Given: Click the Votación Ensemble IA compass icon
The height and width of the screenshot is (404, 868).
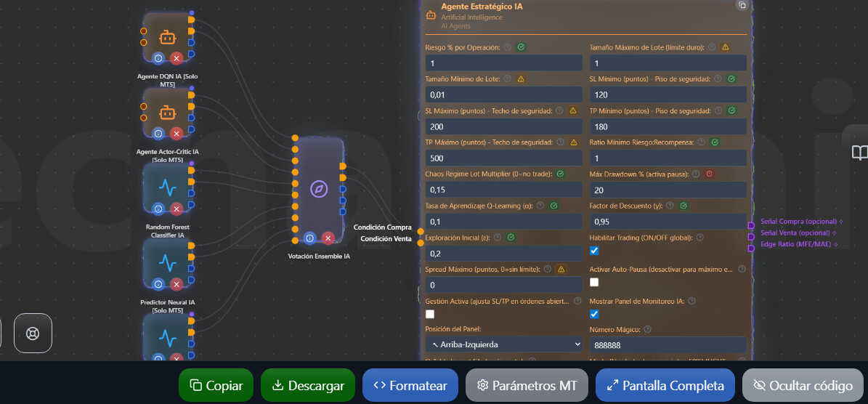Looking at the screenshot, I should click(318, 190).
